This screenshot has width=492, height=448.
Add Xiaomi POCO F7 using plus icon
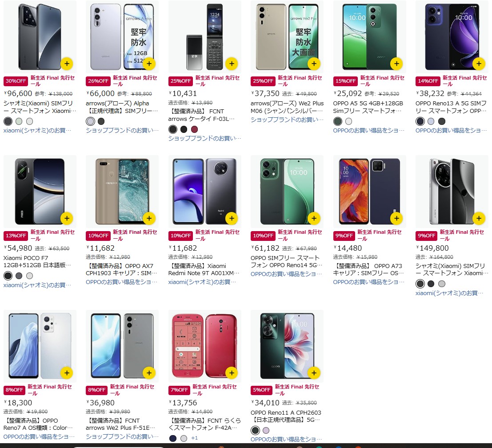67,218
